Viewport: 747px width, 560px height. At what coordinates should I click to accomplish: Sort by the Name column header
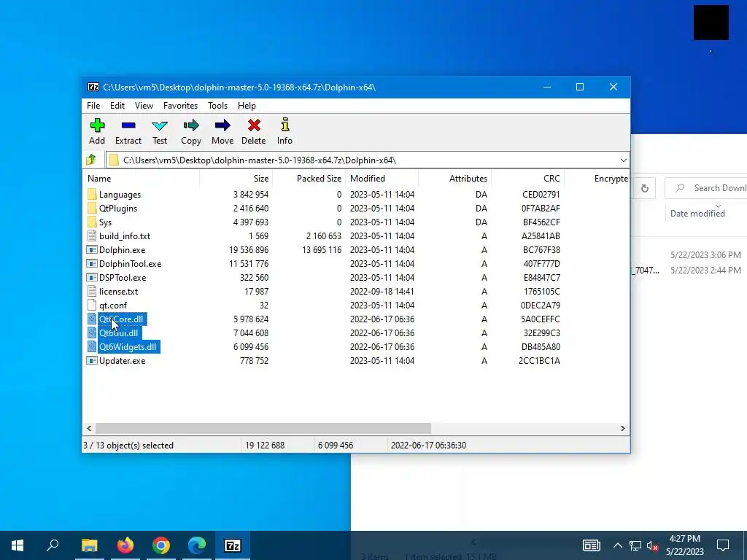point(141,179)
